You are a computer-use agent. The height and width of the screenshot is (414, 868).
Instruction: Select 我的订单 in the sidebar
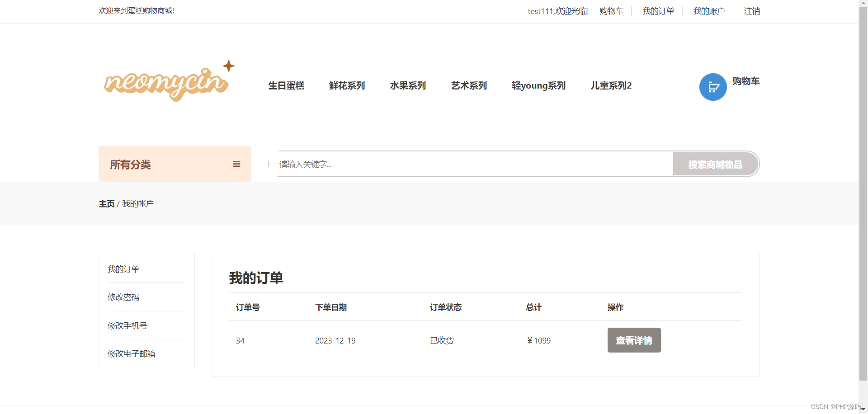123,269
